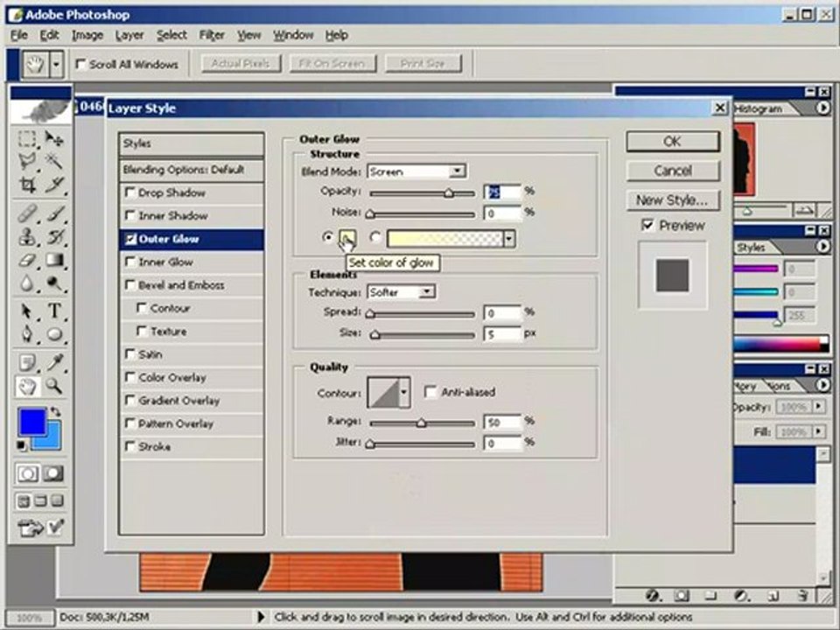Select the Notes tool
840x630 pixels.
pos(27,362)
